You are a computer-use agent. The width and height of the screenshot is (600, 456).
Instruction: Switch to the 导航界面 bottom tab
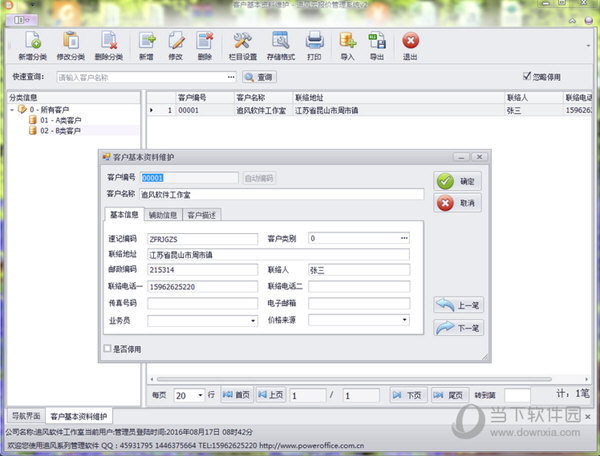tap(26, 416)
